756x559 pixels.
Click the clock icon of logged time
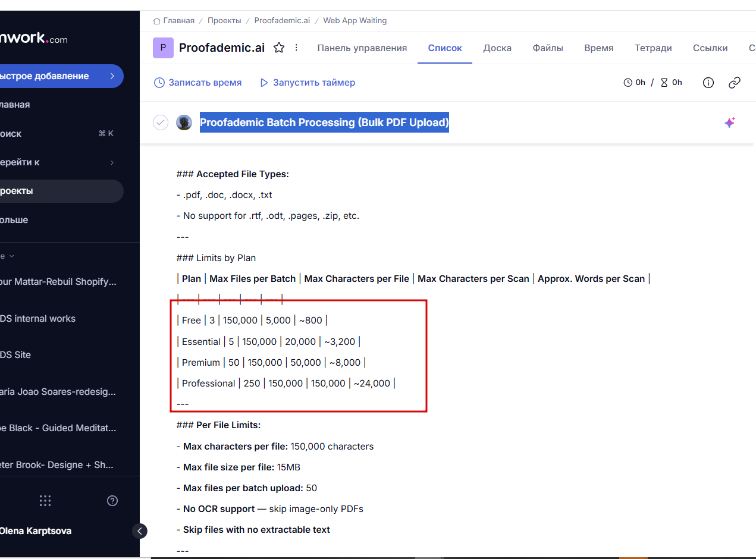(628, 83)
